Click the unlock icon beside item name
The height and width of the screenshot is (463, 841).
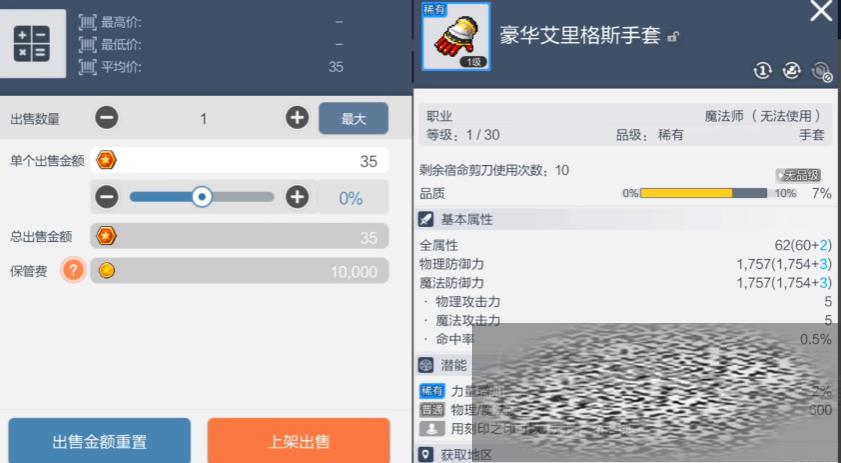pyautogui.click(x=673, y=36)
